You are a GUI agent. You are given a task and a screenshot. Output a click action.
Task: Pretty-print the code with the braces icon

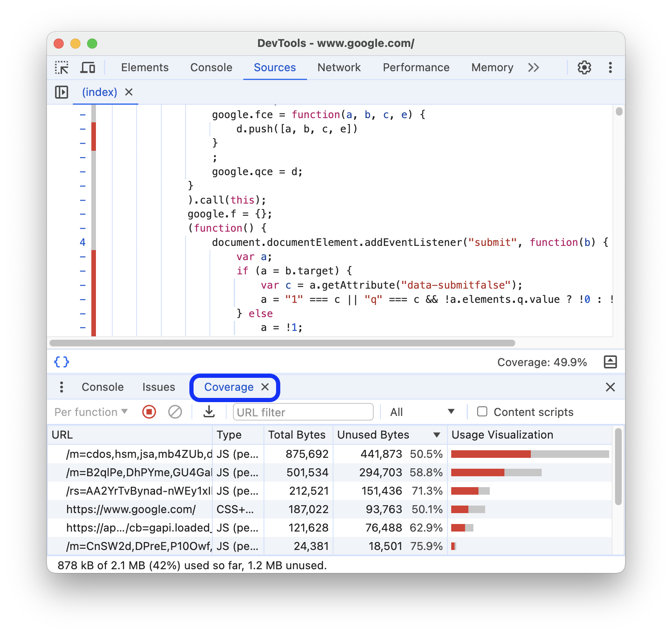pos(61,362)
